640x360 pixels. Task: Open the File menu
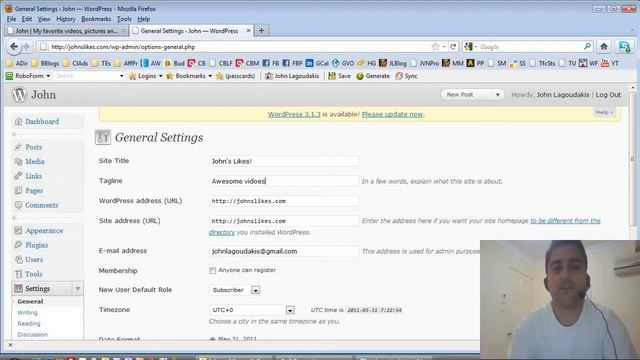point(11,19)
